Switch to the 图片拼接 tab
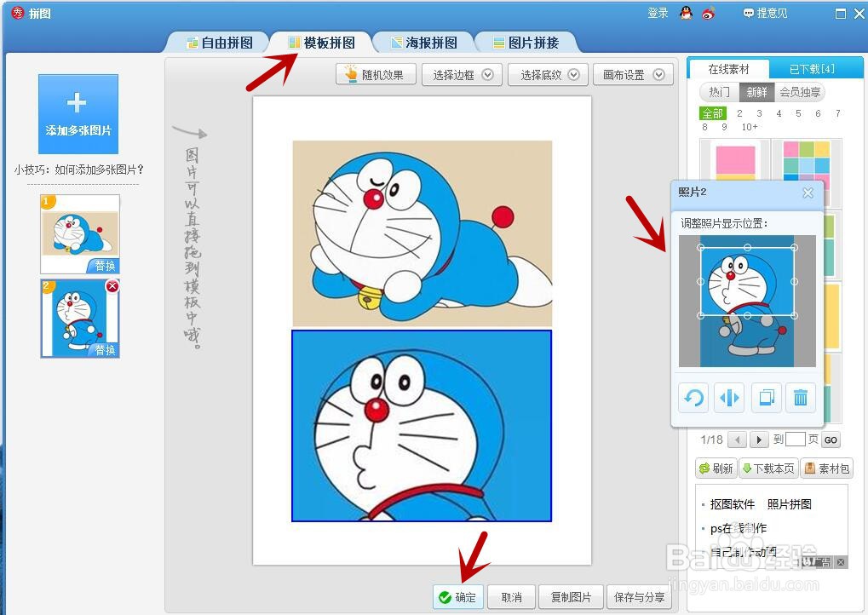This screenshot has height=615, width=868. 526,43
